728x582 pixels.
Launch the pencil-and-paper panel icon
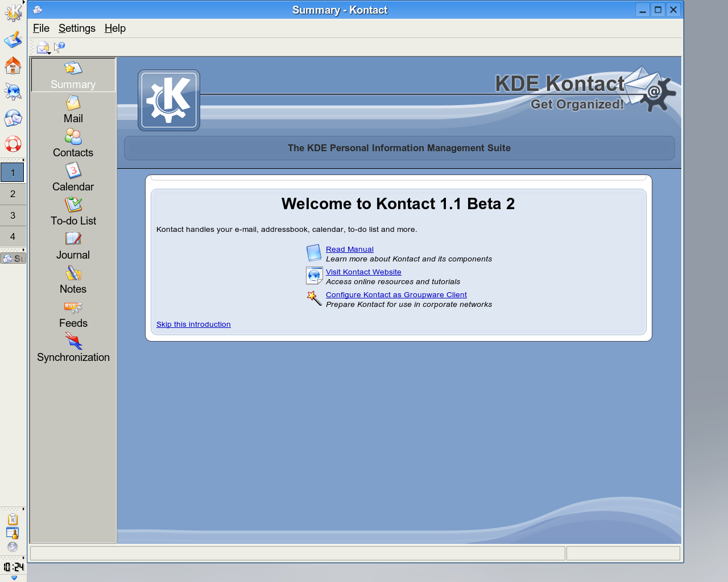click(x=13, y=39)
